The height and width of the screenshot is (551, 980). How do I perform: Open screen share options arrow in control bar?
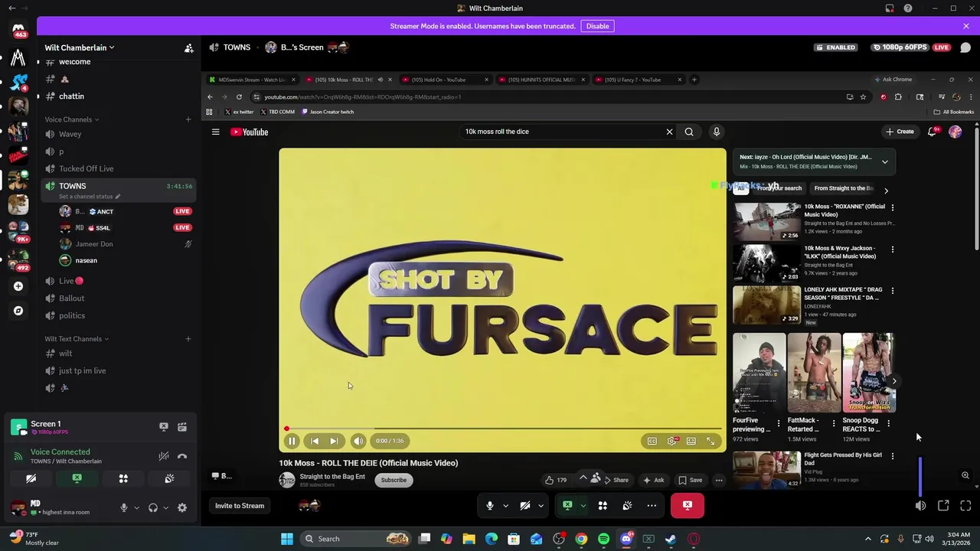[x=583, y=506]
